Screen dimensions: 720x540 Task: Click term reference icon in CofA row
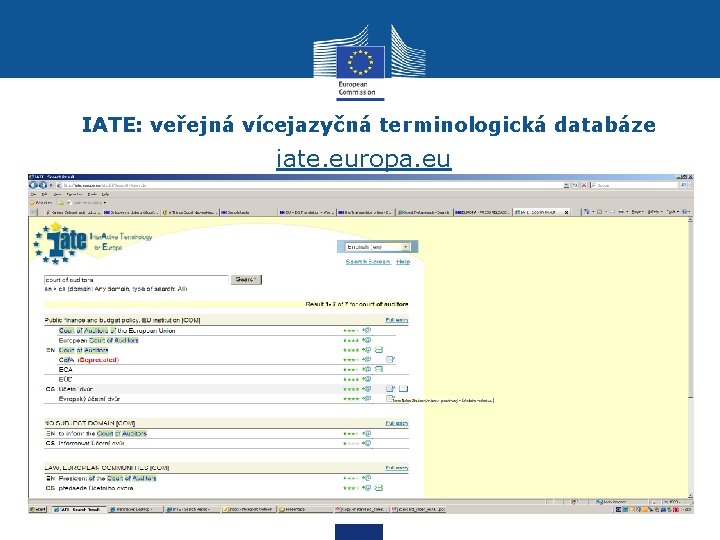pos(366,360)
